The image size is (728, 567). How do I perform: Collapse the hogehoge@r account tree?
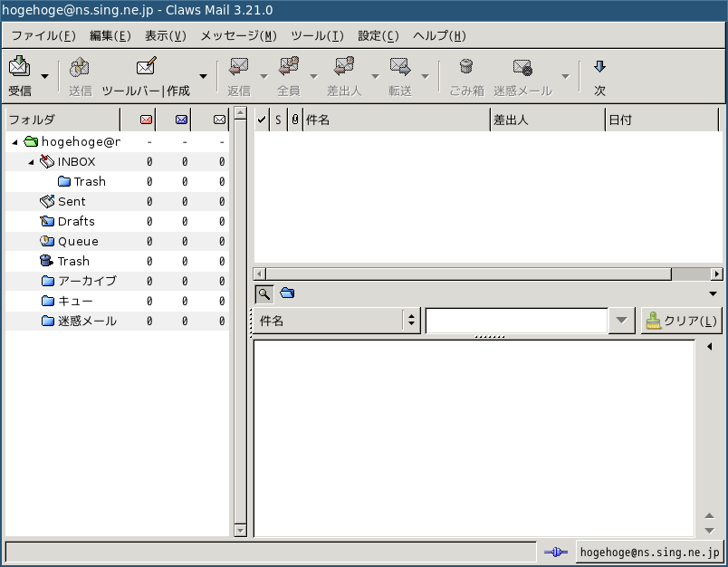tap(14, 141)
